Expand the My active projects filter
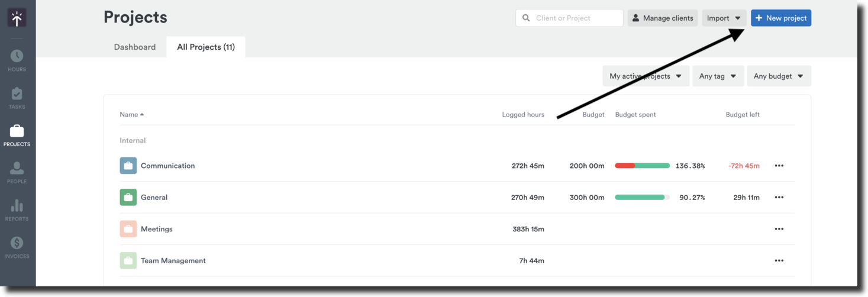The height and width of the screenshot is (297, 868). 646,76
